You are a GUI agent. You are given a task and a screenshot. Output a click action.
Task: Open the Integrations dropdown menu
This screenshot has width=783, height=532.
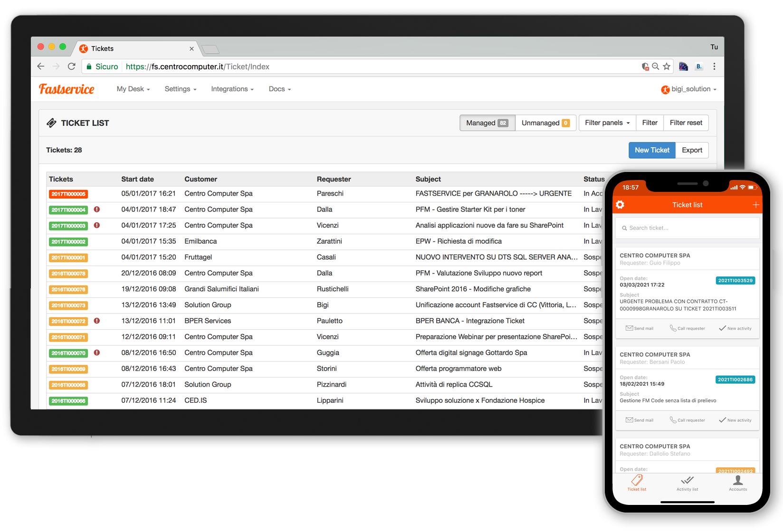pos(232,89)
